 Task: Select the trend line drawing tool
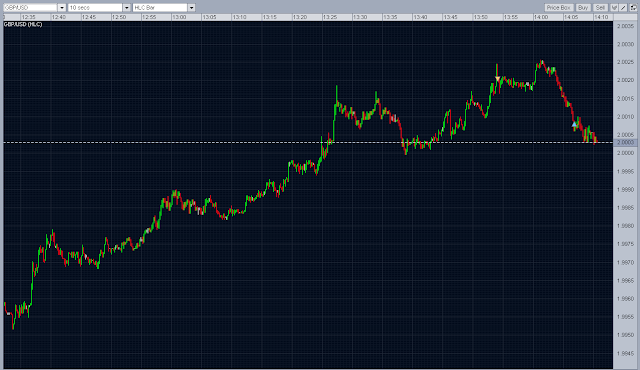623,8
